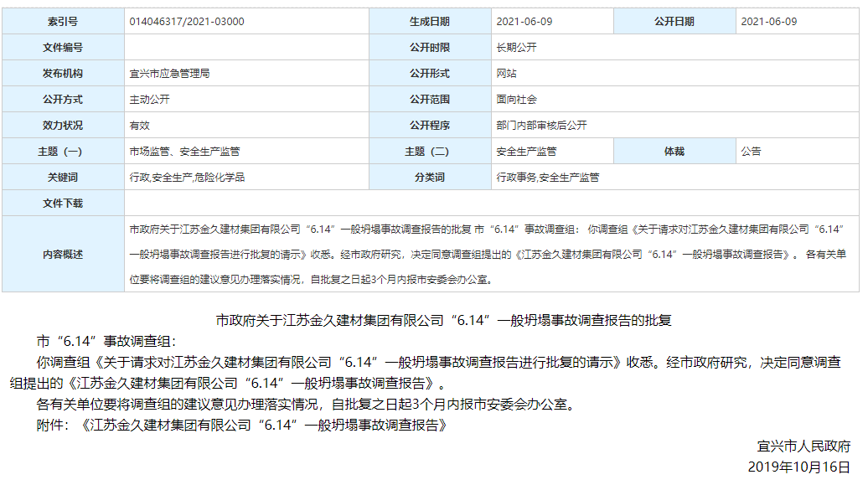The width and height of the screenshot is (868, 485).
Task: Click the publisher name 宜兴市应急管理局
Action: [x=169, y=74]
